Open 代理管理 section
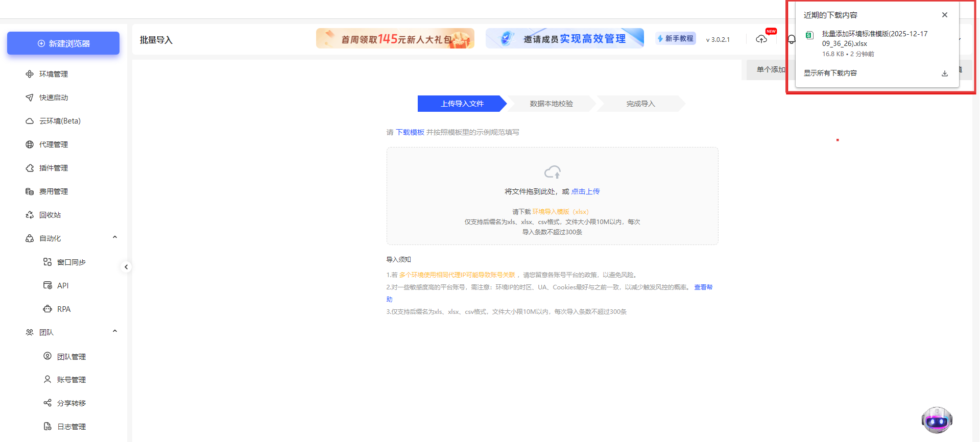The image size is (980, 442). pos(54,144)
